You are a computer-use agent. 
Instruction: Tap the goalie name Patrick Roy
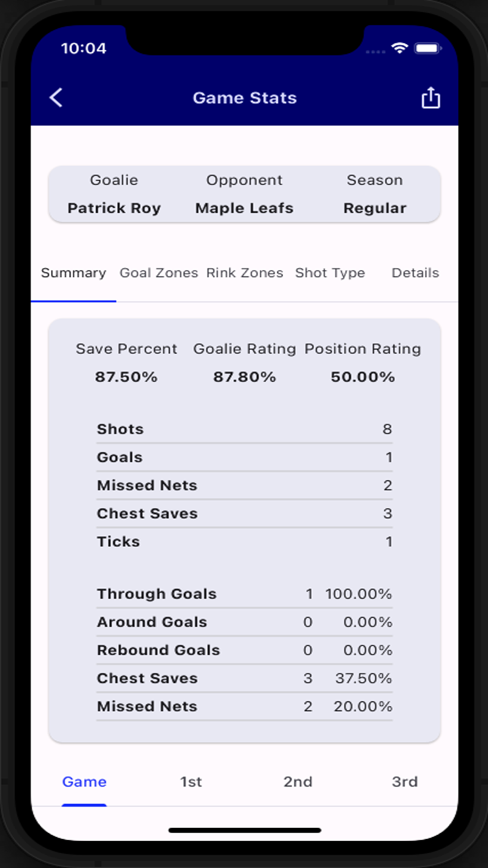tap(114, 208)
